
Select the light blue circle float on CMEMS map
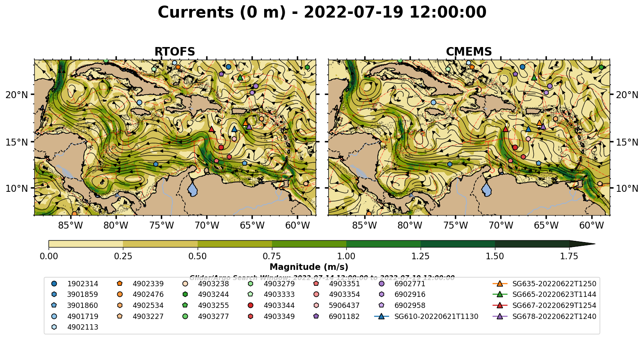coord(433,103)
